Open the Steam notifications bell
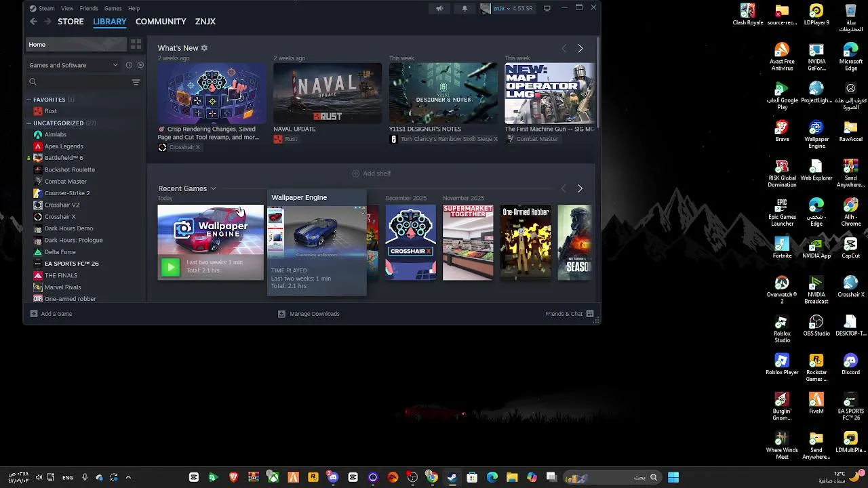This screenshot has width=868, height=488. [x=465, y=8]
